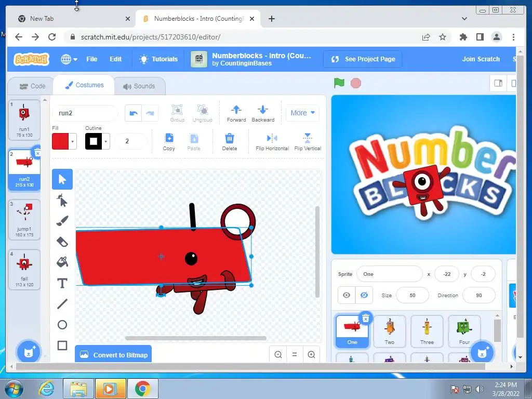
Task: Select the Line tool
Action: tap(62, 303)
